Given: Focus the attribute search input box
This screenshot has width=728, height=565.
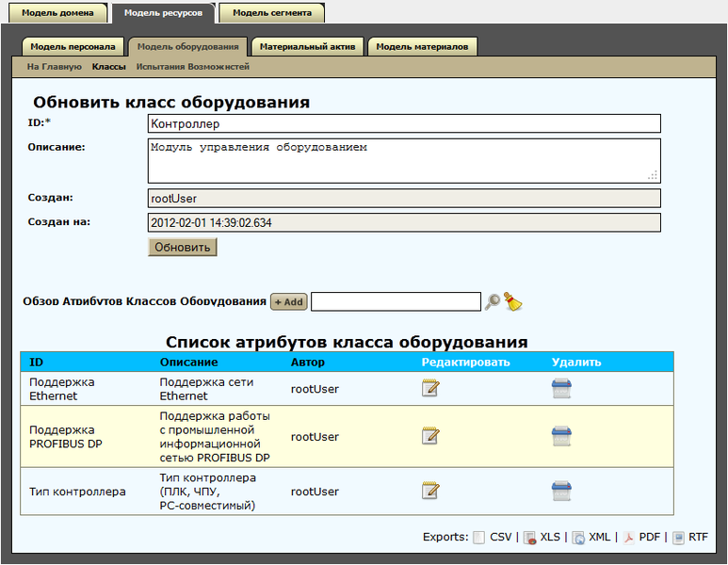Looking at the screenshot, I should tap(396, 301).
